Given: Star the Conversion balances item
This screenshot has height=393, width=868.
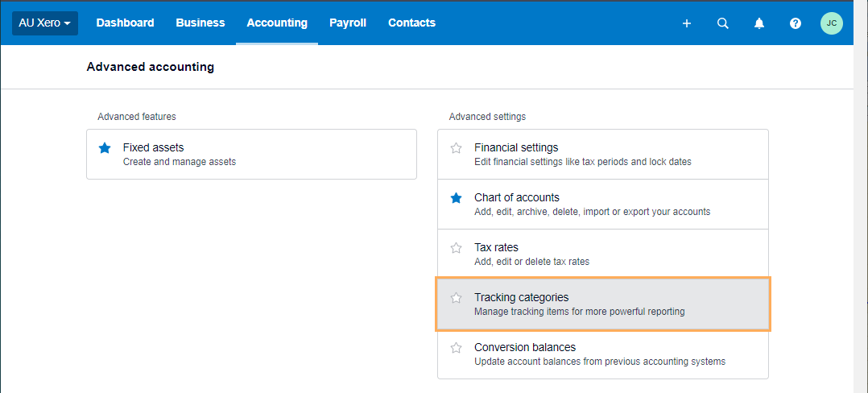Looking at the screenshot, I should point(456,348).
